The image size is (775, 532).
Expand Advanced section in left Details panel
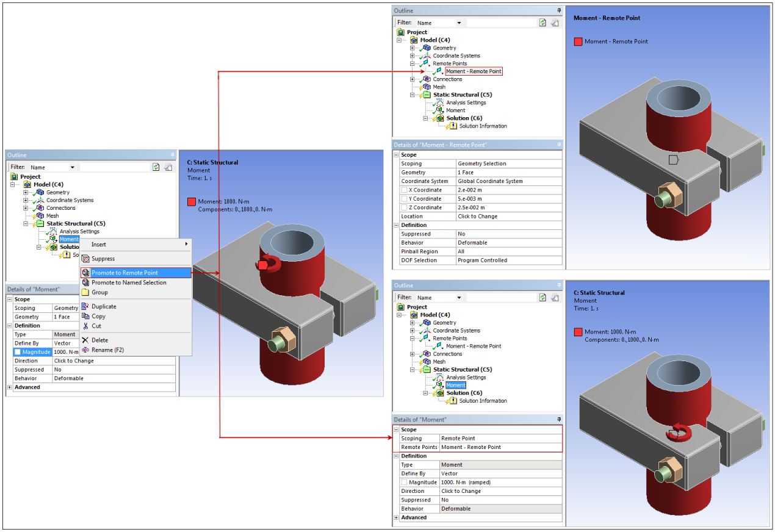click(x=10, y=387)
